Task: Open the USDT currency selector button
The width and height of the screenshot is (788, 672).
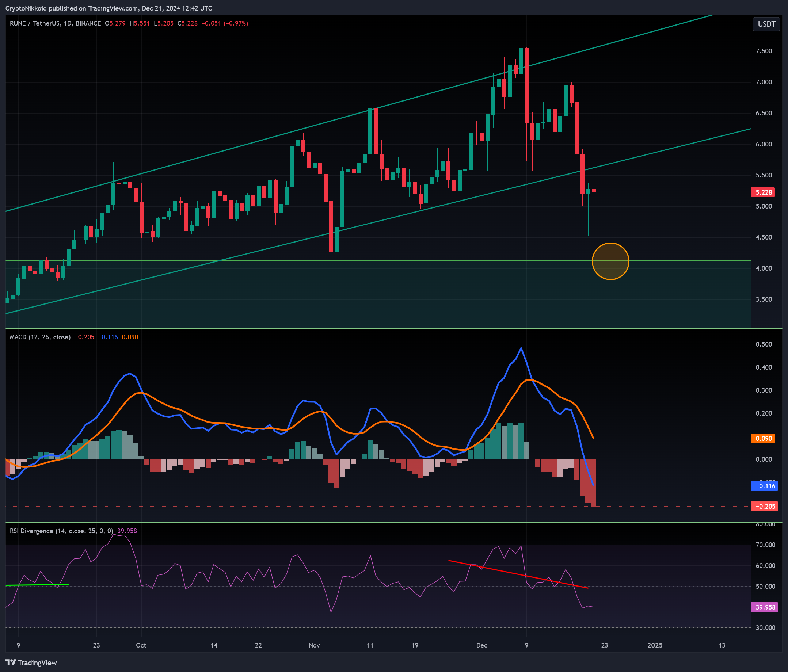Action: click(x=766, y=24)
